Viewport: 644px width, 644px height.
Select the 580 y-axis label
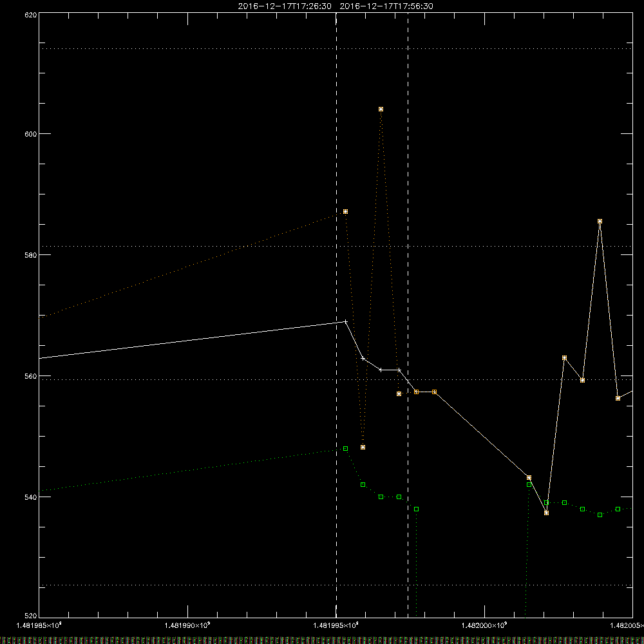pyautogui.click(x=31, y=254)
